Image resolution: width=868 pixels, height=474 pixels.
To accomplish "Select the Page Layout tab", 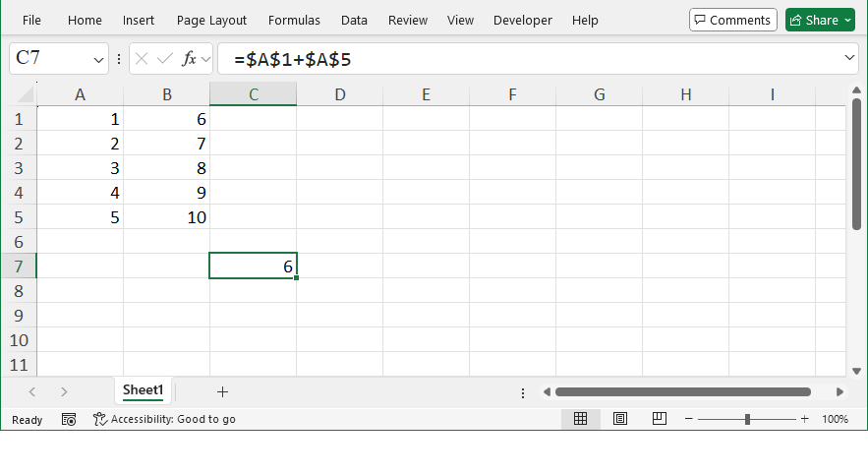I will point(211,21).
